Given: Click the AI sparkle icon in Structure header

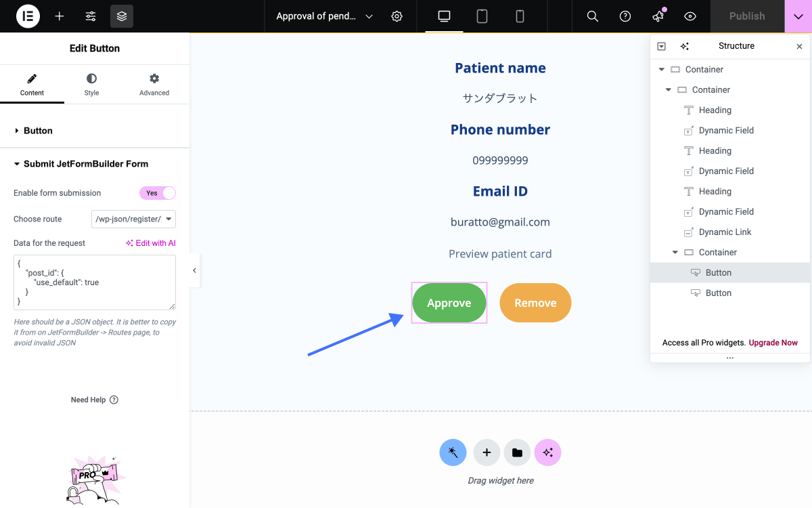Looking at the screenshot, I should [x=684, y=46].
